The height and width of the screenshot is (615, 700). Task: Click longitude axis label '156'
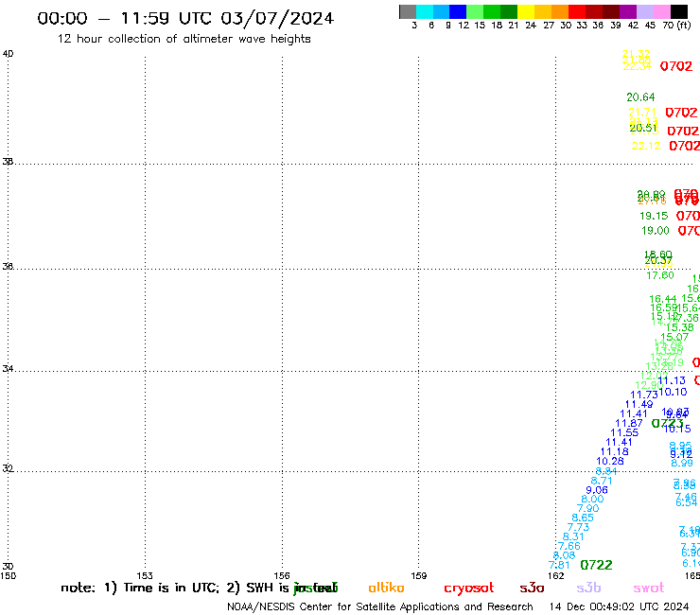(282, 575)
